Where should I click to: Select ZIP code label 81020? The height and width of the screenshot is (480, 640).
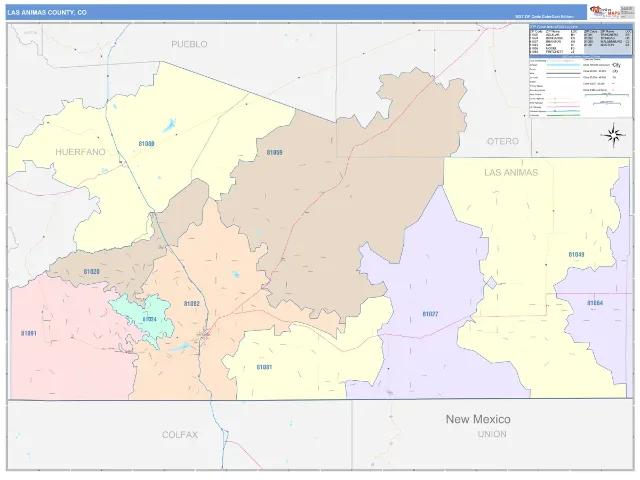[x=91, y=271]
